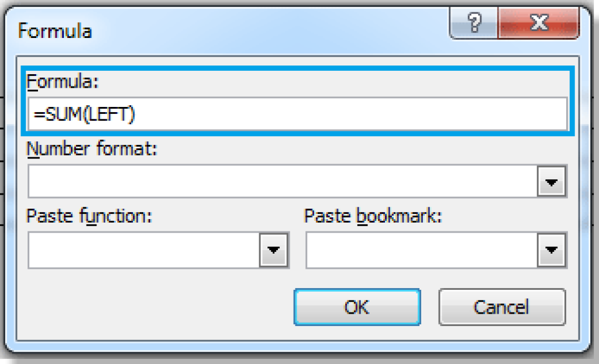Click the "Formula" title bar text
This screenshot has height=364, width=599.
(55, 31)
